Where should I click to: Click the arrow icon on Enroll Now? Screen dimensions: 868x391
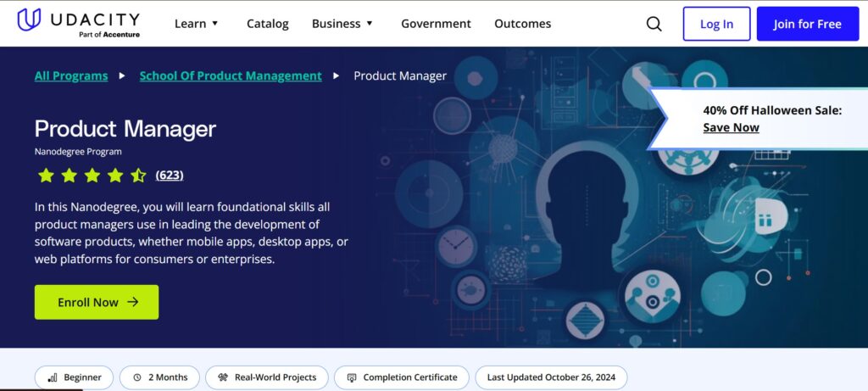click(133, 302)
